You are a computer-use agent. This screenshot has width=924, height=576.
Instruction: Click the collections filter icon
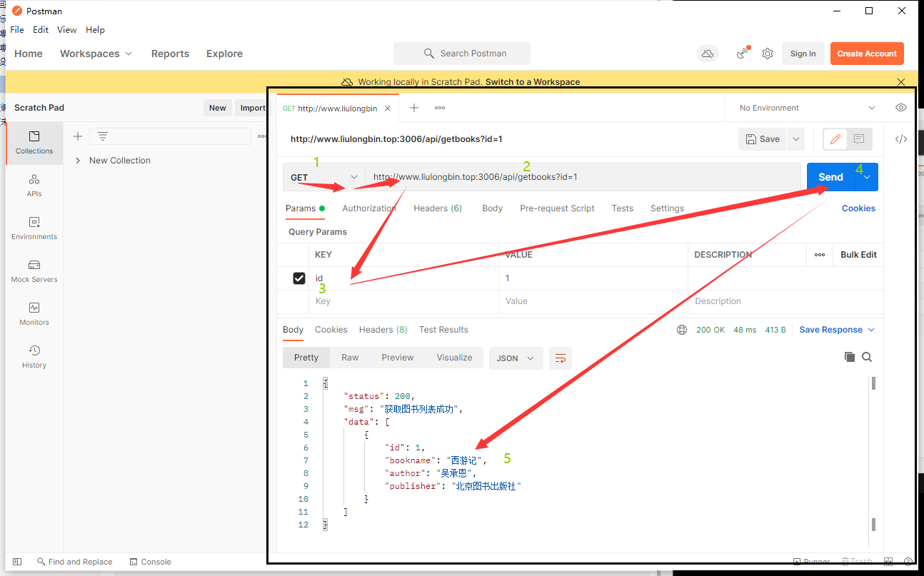pyautogui.click(x=103, y=136)
